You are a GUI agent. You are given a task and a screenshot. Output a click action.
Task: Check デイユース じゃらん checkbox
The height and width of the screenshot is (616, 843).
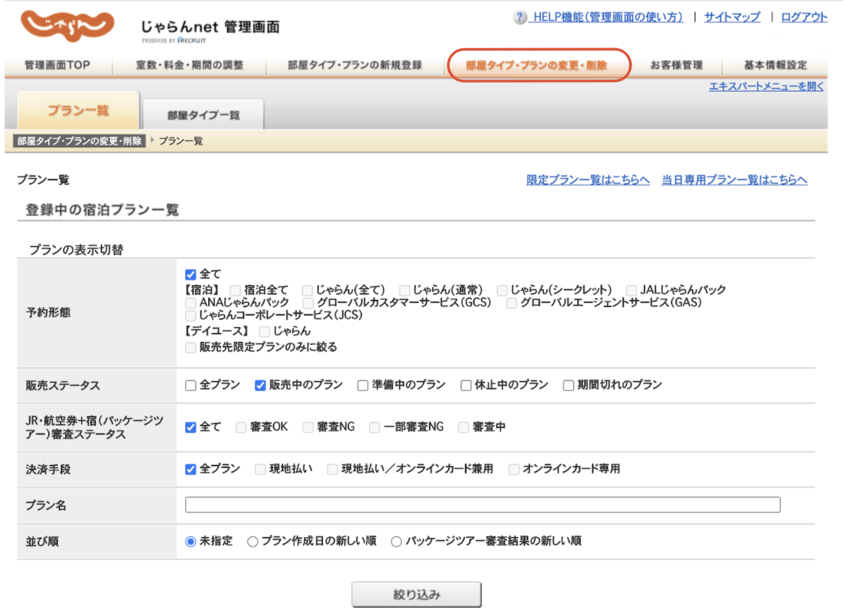tap(264, 331)
